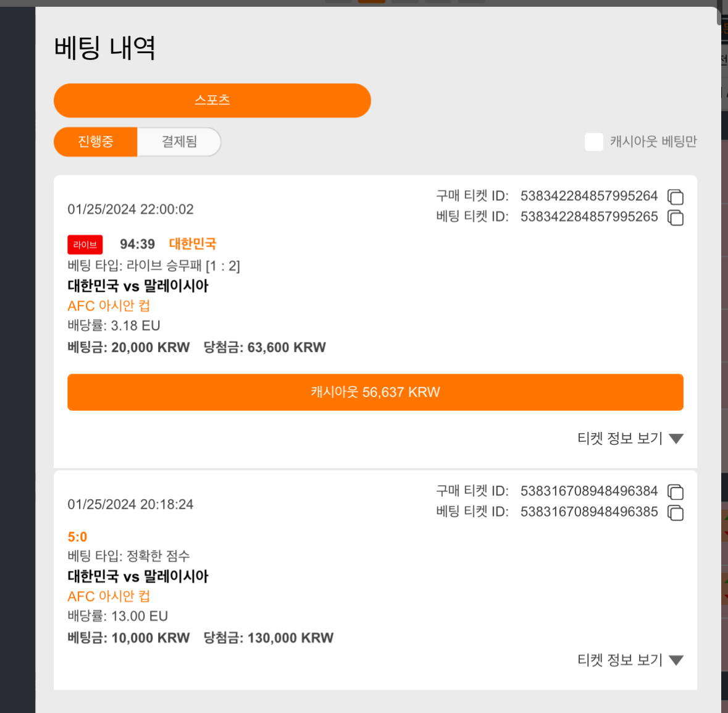
Task: Copy betting ticket ID ending 995265
Action: [x=675, y=217]
